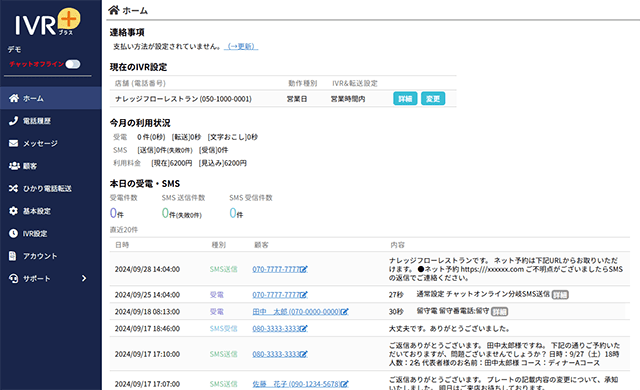The height and width of the screenshot is (390, 640).
Task: Click the 受電件数 0件 counter
Action: tap(117, 213)
